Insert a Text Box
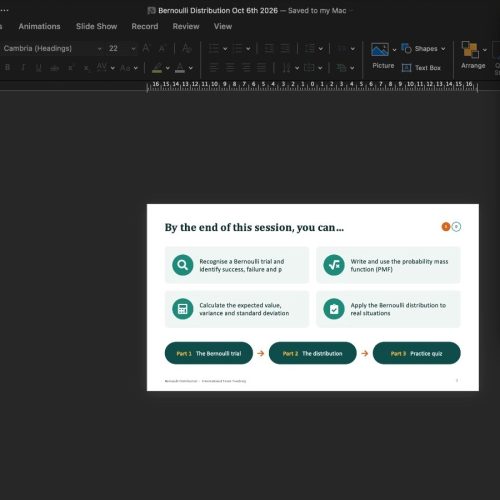Viewport: 500px width, 500px height. point(421,68)
